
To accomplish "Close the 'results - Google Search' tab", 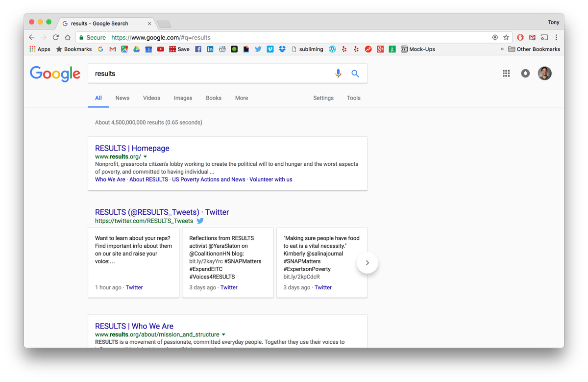I will coord(149,24).
